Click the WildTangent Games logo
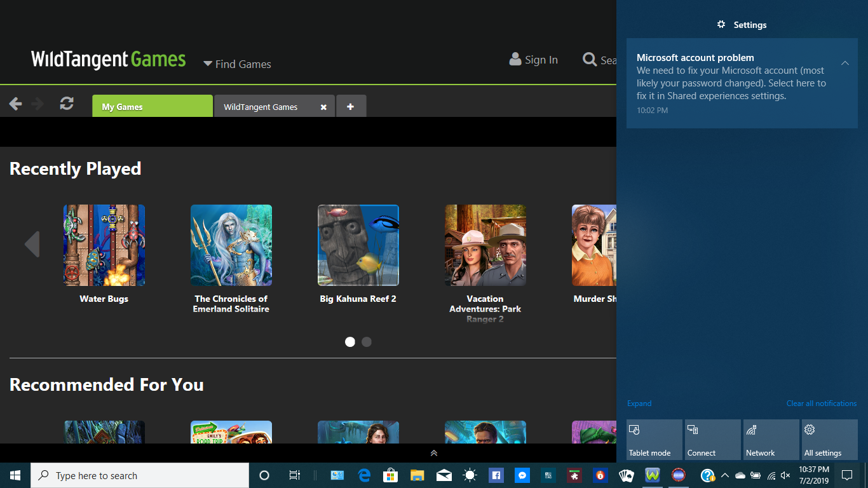 click(x=109, y=60)
